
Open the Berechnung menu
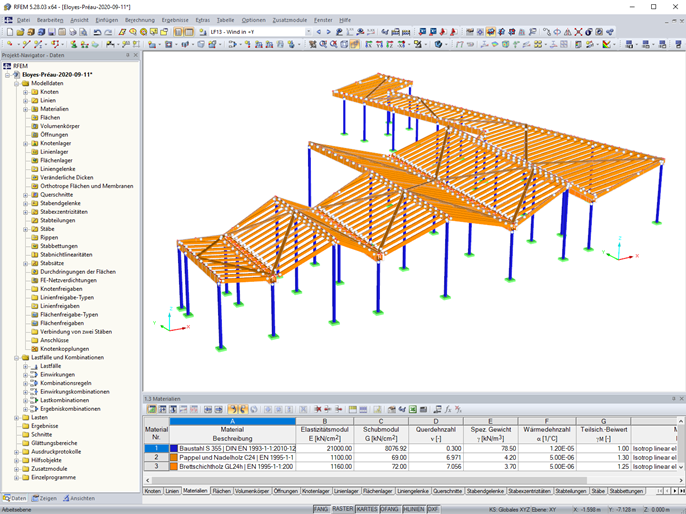[140, 20]
